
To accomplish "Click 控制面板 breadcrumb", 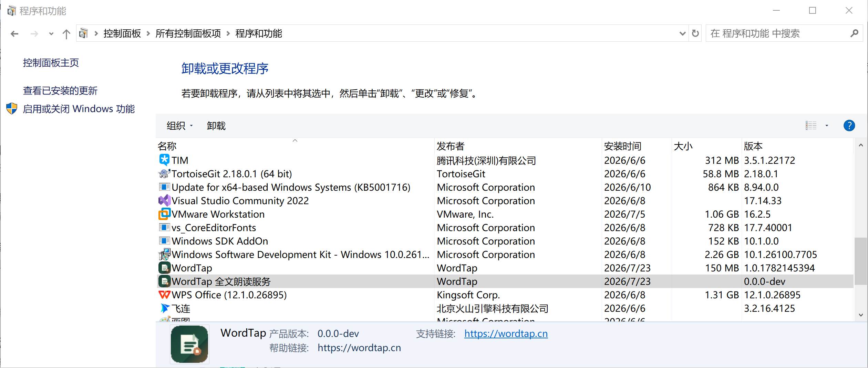I will pos(122,33).
